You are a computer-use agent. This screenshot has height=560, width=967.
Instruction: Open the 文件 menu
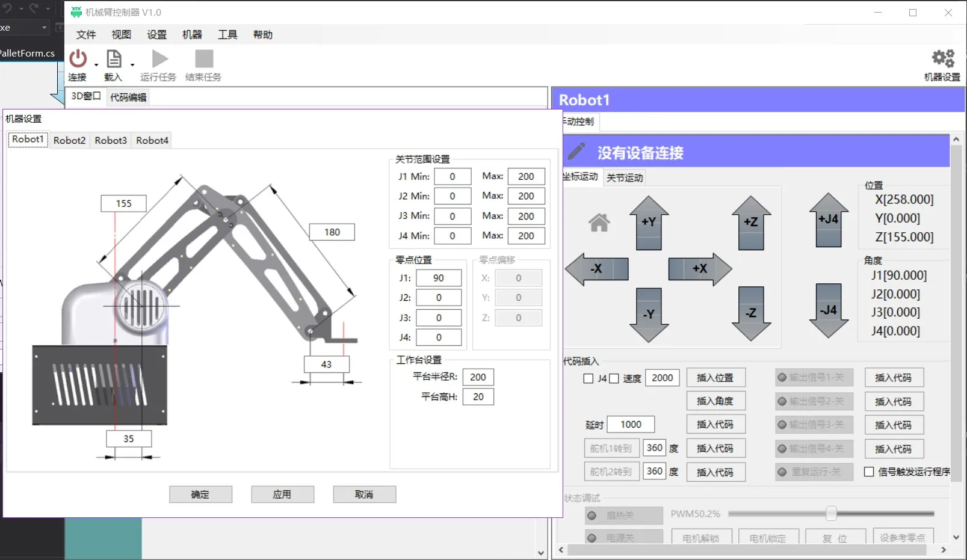pyautogui.click(x=86, y=35)
